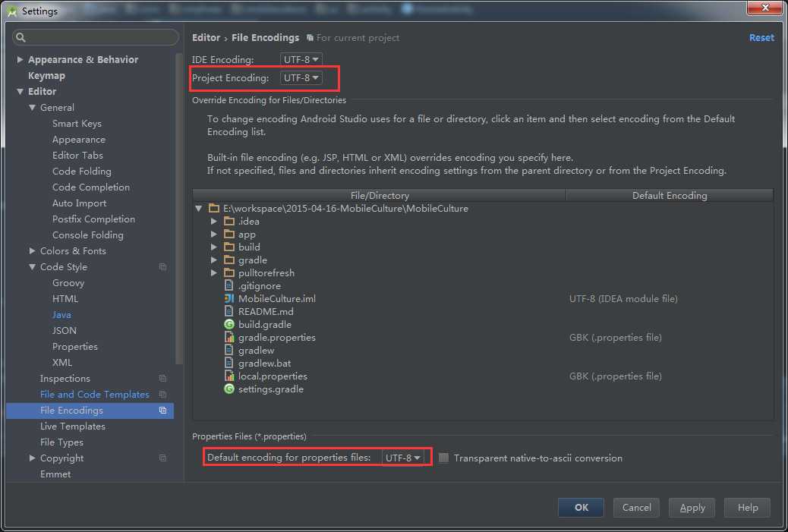Click the settings.gradle Gradle icon
Screen dimensions: 788x532
coord(229,389)
